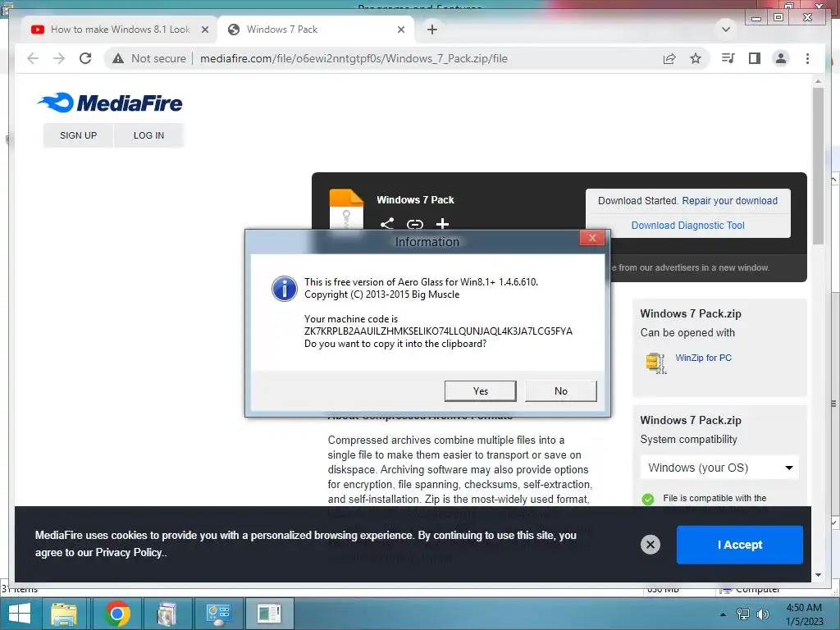Click the Download Started text

tap(637, 201)
